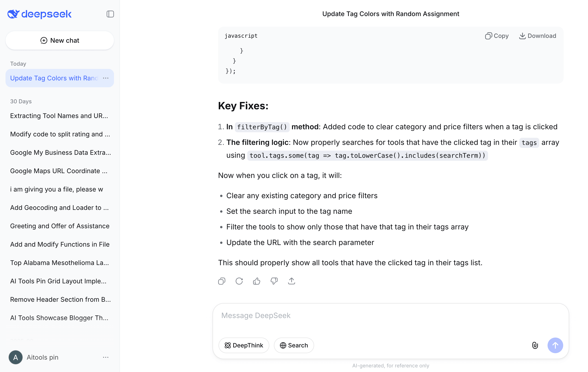Send the message with the arrow button
This screenshot has width=588, height=372.
555,345
